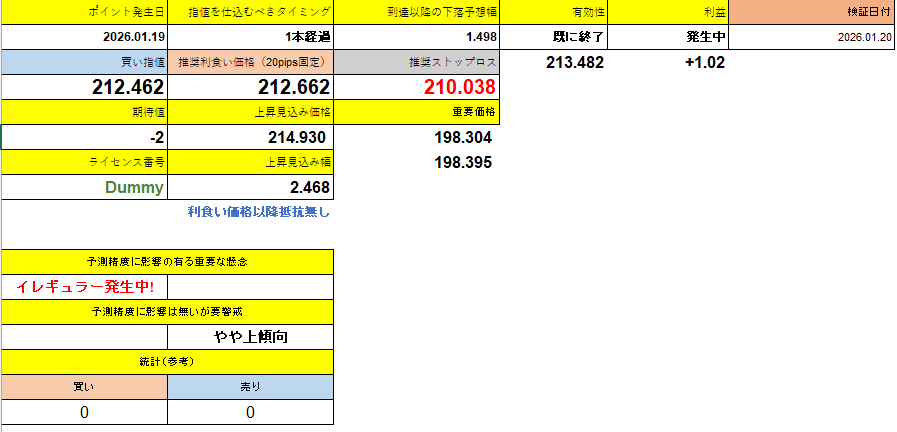Select the 指値を仕込むべきタイミング header
The width and height of the screenshot is (897, 432).
251,12
